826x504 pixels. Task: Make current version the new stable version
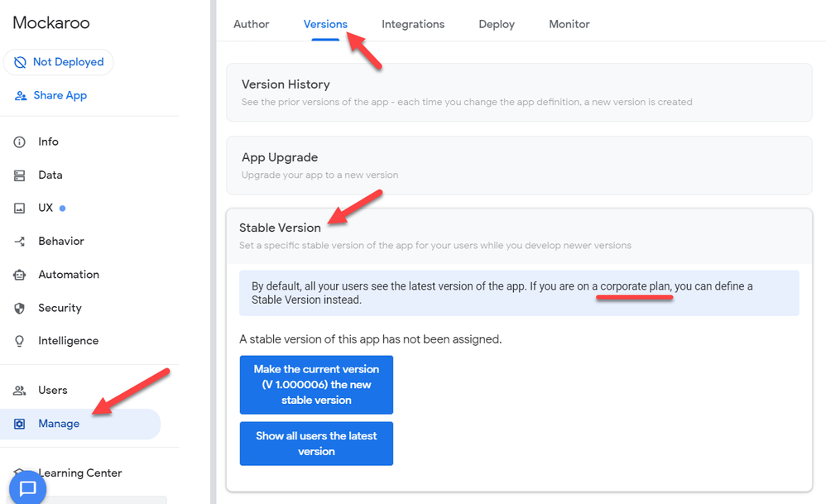pos(316,385)
